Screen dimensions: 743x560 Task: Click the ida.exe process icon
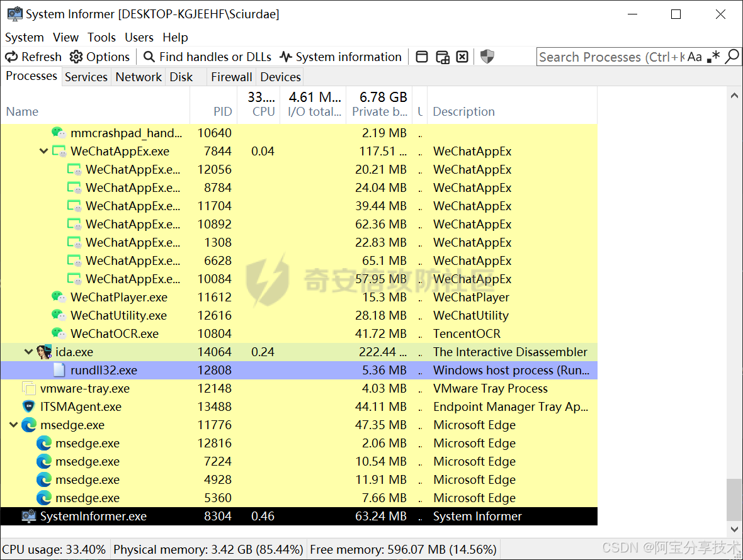tap(44, 352)
